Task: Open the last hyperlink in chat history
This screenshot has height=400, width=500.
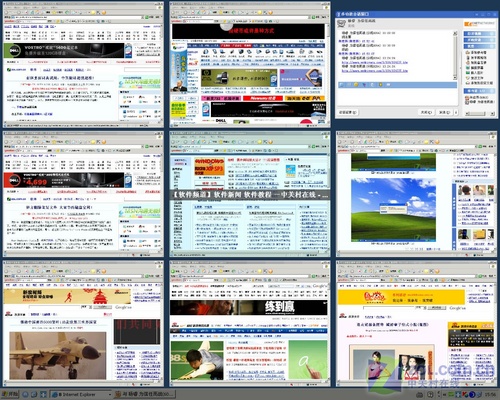Action: [374, 71]
